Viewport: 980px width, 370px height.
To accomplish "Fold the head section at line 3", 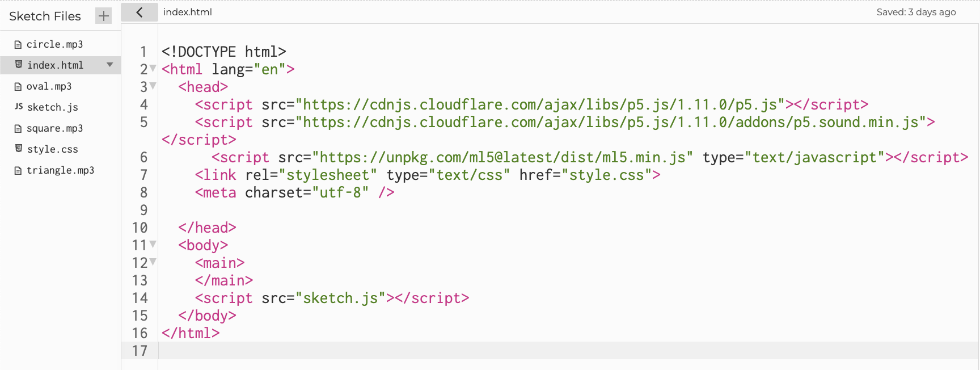I will tap(153, 86).
